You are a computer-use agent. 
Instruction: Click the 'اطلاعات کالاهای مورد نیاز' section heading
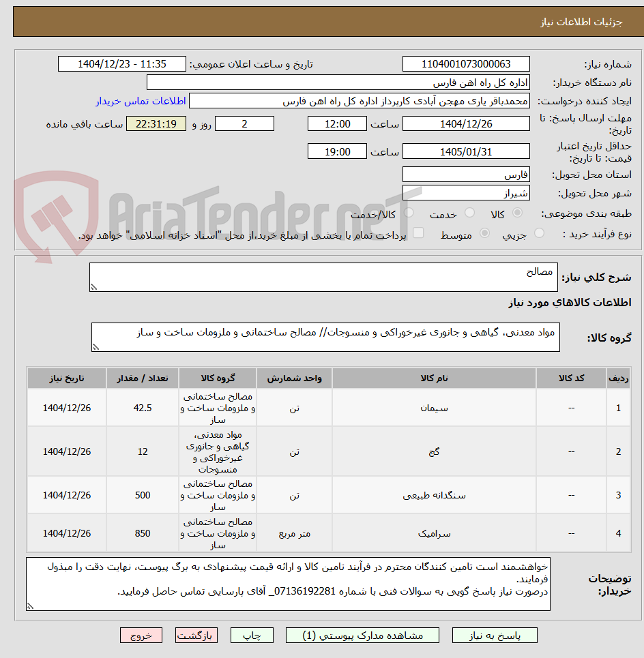click(x=570, y=303)
